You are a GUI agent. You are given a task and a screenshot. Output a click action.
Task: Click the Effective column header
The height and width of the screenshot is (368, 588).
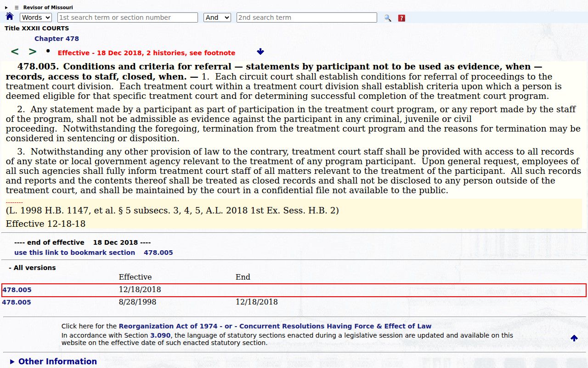point(135,277)
